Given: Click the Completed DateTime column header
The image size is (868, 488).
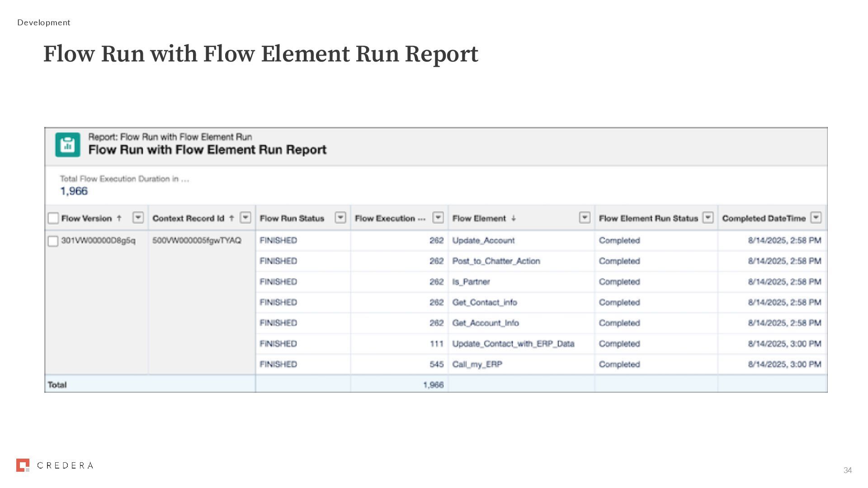Looking at the screenshot, I should (764, 219).
